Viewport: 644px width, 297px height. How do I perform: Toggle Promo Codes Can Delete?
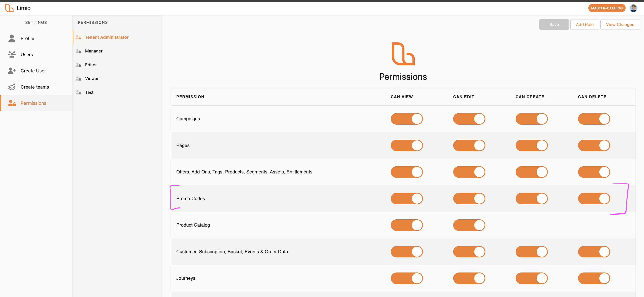[x=594, y=198]
